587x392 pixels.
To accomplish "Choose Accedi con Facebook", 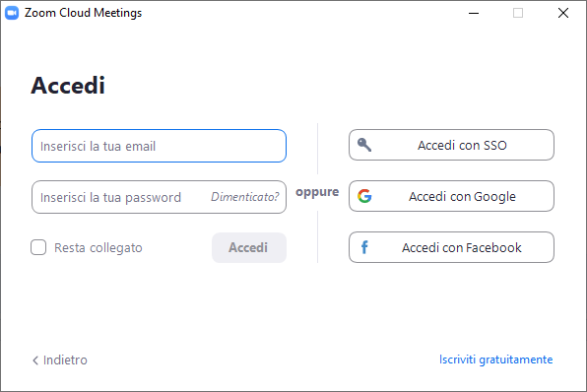I will point(451,247).
